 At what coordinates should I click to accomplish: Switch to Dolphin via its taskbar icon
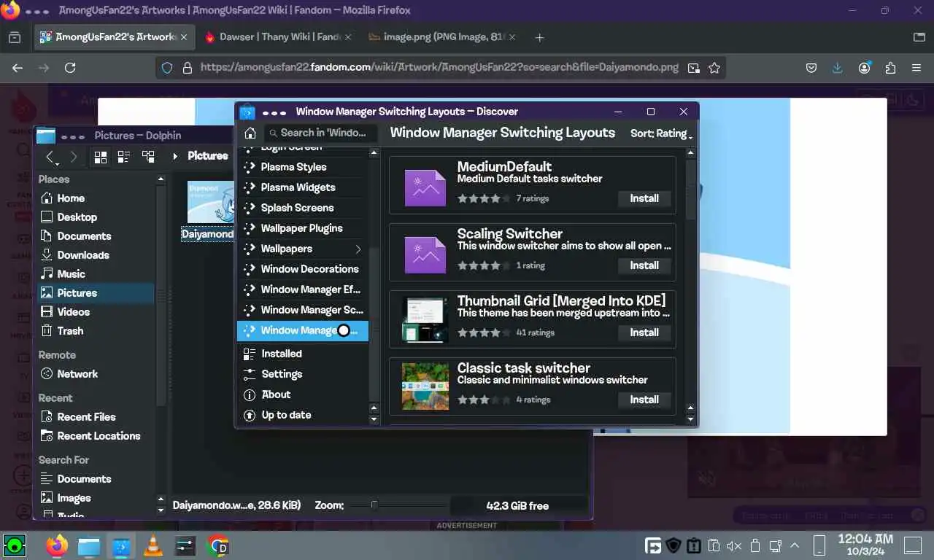click(89, 545)
